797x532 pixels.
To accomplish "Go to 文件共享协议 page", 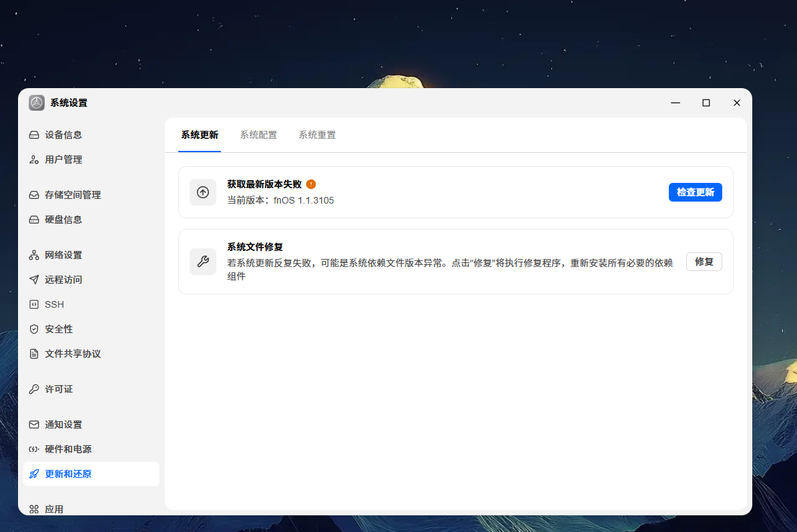I will pos(91,354).
